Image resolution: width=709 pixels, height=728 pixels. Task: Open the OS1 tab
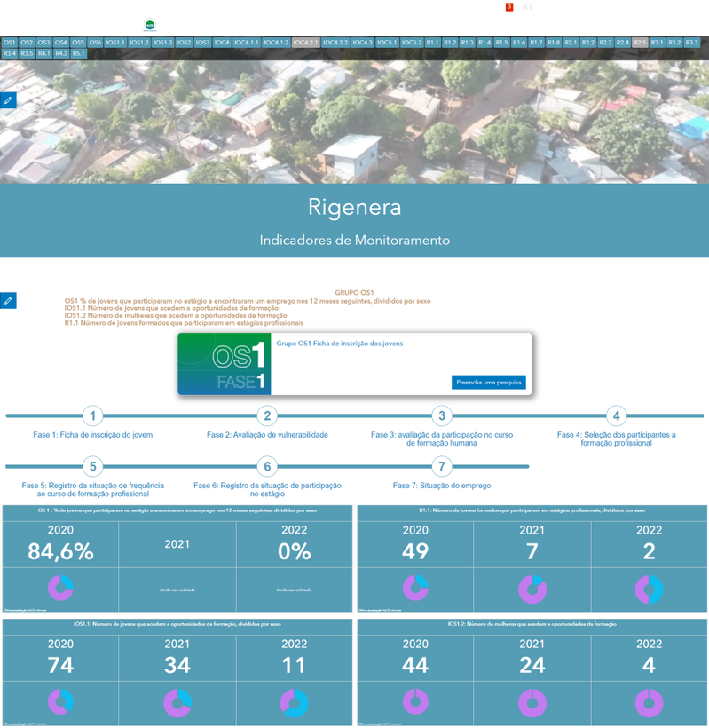[9, 43]
